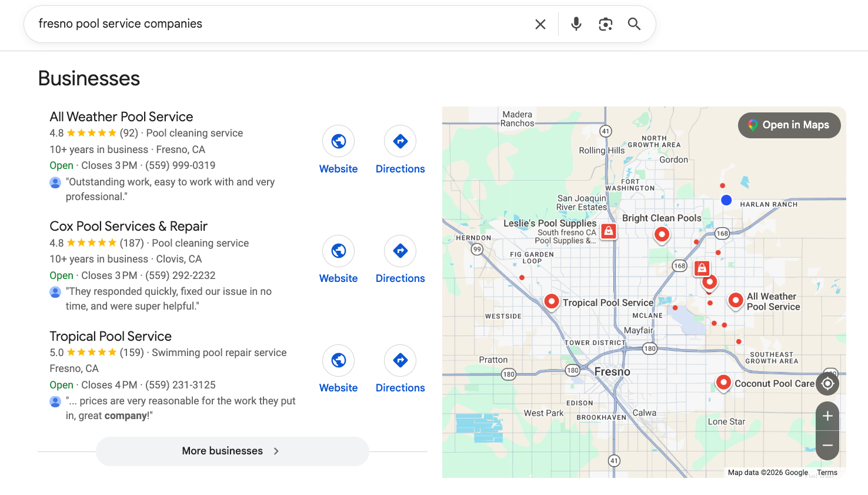Click 'Fresno' city label on map
The width and height of the screenshot is (868, 495).
(612, 371)
